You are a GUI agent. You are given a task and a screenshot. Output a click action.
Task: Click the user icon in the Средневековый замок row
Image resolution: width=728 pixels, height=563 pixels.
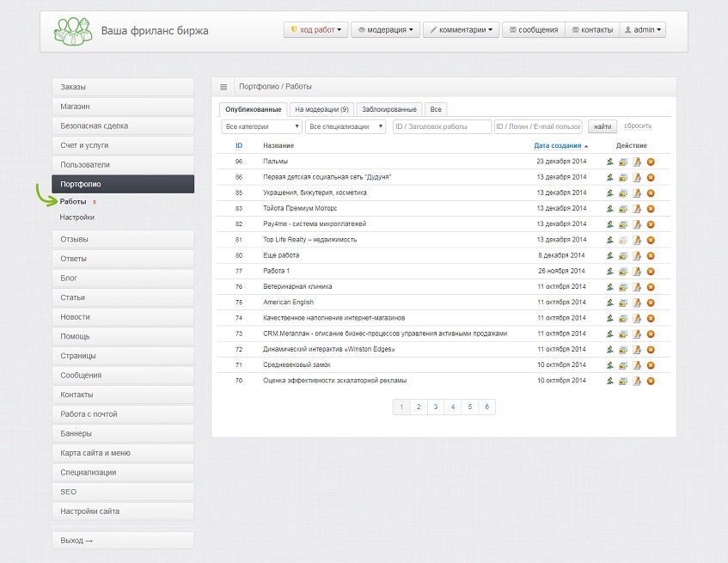609,364
